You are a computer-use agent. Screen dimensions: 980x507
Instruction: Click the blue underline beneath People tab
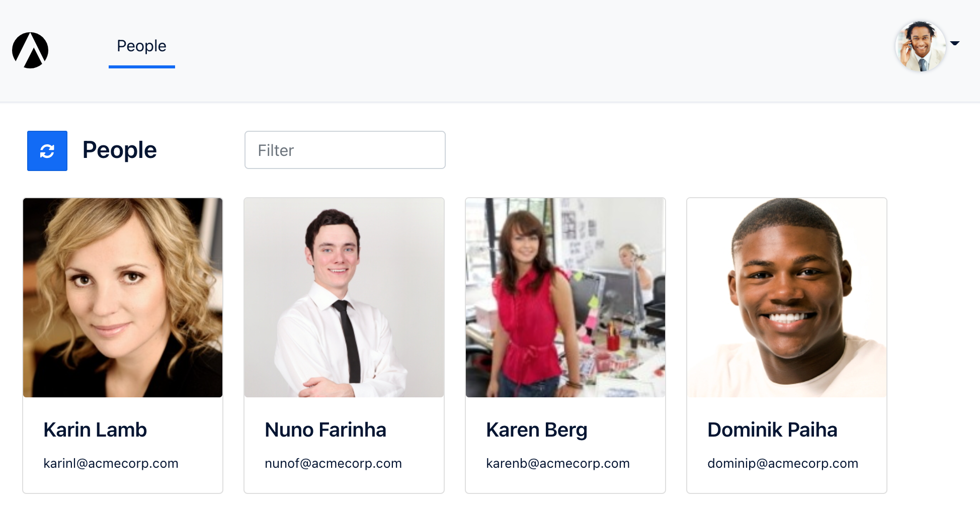coord(142,67)
